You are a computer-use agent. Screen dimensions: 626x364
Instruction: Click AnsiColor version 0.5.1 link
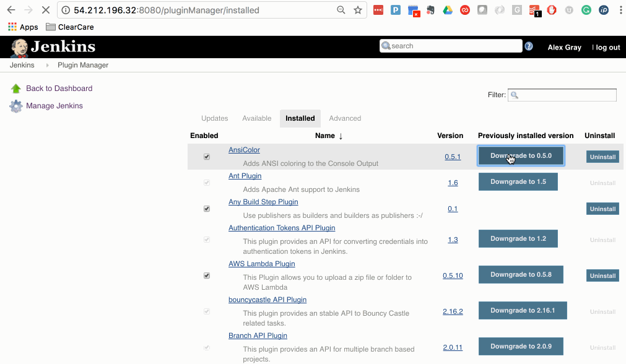[x=453, y=157]
